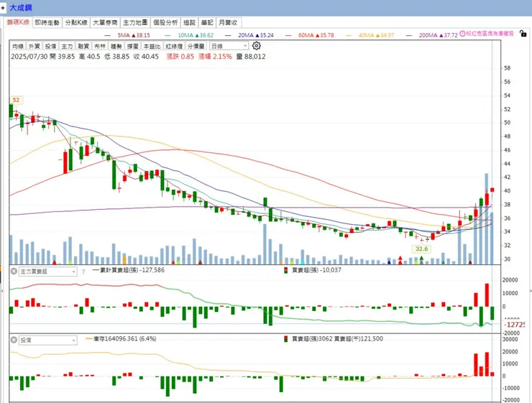Click the 40MA yellow line swatch
This screenshot has height=403, width=532.
point(349,35)
